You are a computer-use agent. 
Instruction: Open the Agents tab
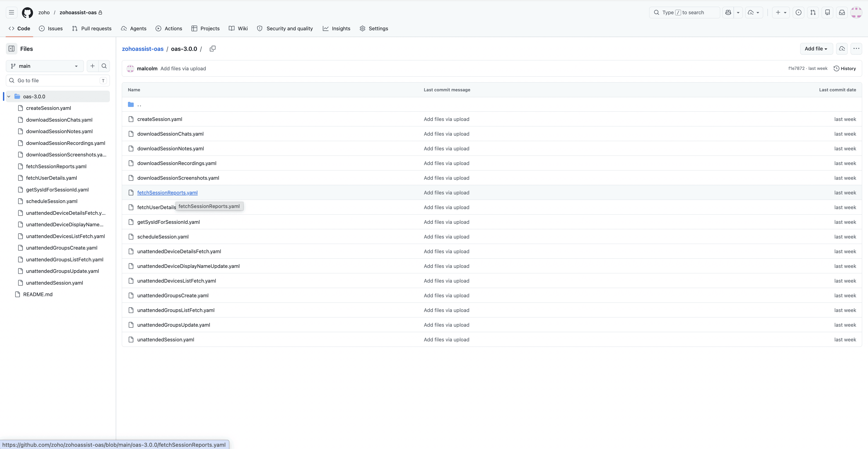[x=133, y=28]
